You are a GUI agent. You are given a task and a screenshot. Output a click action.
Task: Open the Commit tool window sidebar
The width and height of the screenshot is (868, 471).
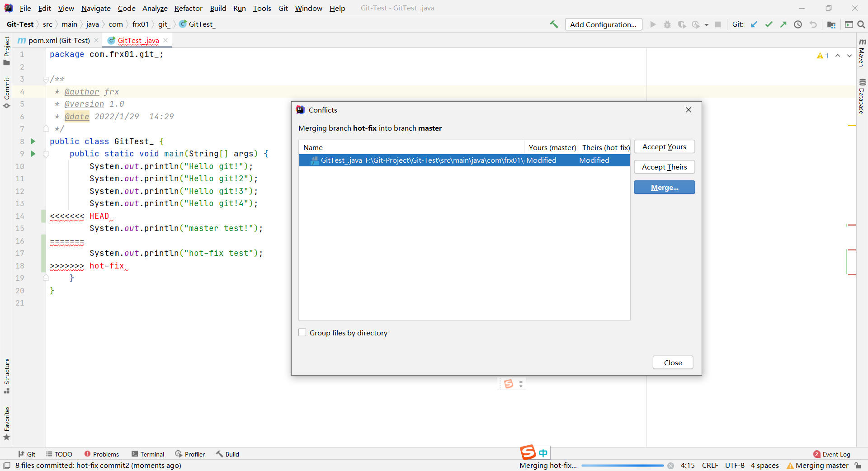coord(6,93)
